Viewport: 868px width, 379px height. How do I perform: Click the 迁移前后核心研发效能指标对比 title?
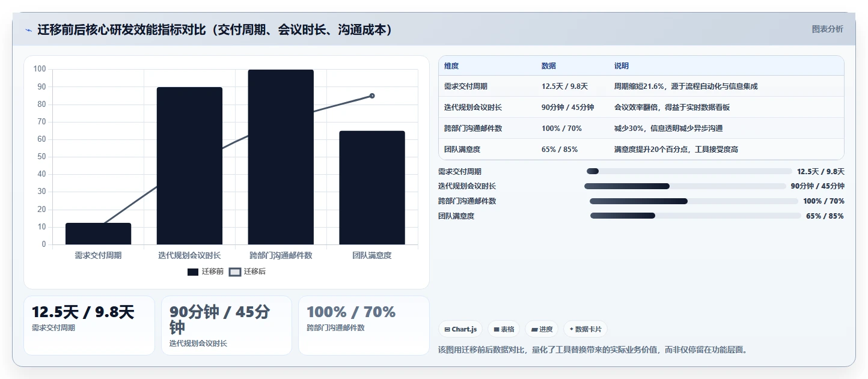tap(216, 30)
